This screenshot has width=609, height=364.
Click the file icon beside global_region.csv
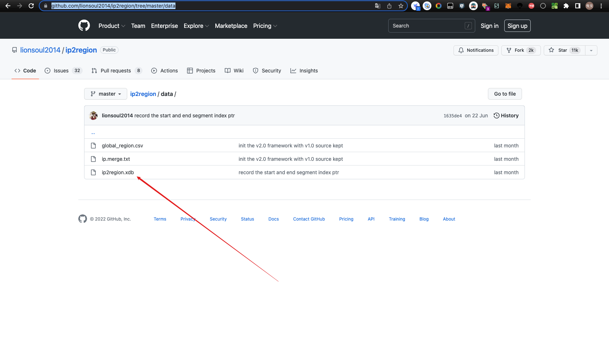93,146
